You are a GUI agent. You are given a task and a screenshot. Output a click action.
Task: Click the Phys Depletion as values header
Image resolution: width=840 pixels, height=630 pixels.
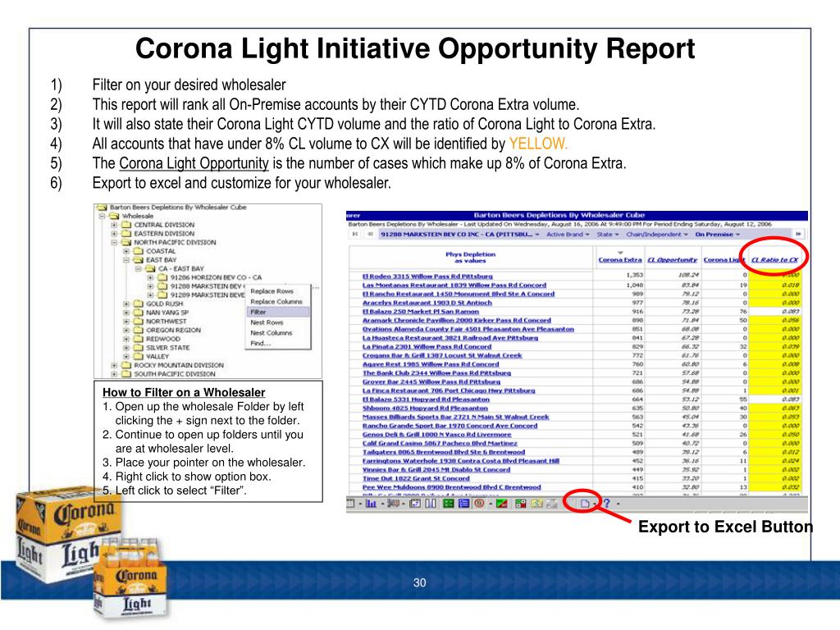[x=470, y=257]
